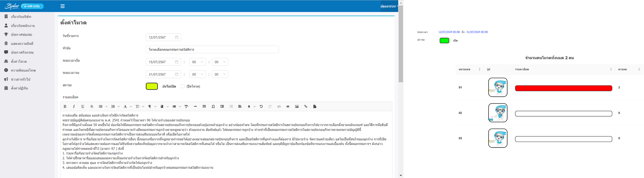Toggle bold formatting in the editor
This screenshot has height=178, width=644.
[65, 106]
